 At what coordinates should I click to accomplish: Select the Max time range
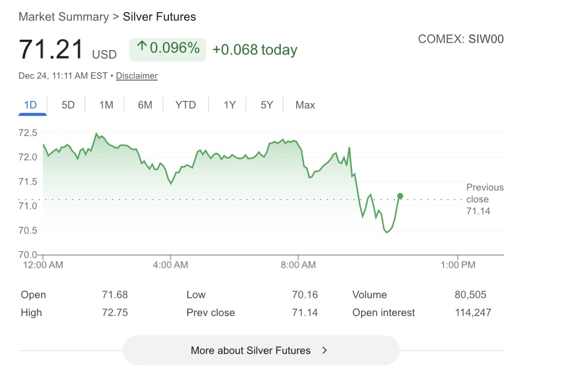point(305,105)
